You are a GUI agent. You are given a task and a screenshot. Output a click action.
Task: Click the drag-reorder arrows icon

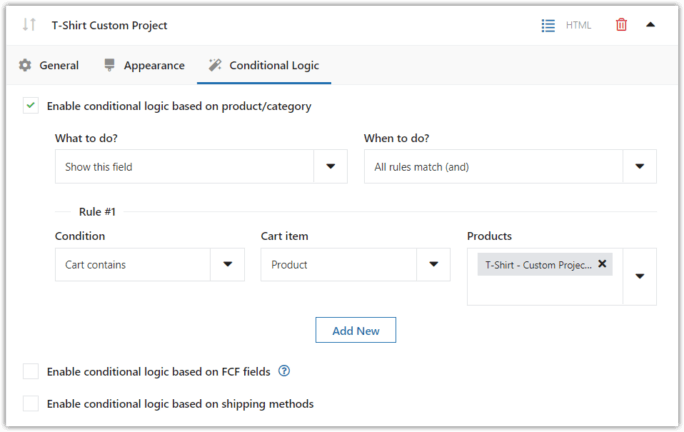tap(29, 25)
